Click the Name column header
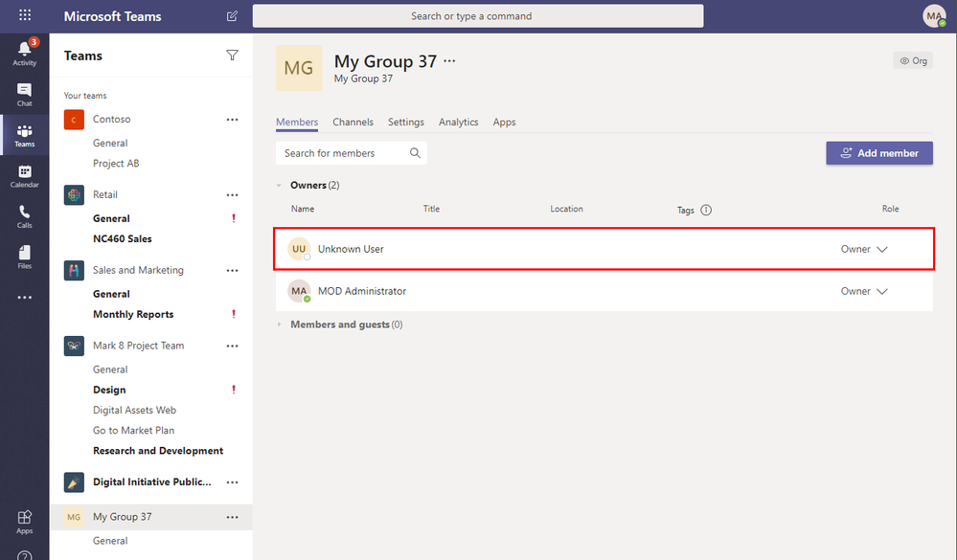 pos(302,209)
